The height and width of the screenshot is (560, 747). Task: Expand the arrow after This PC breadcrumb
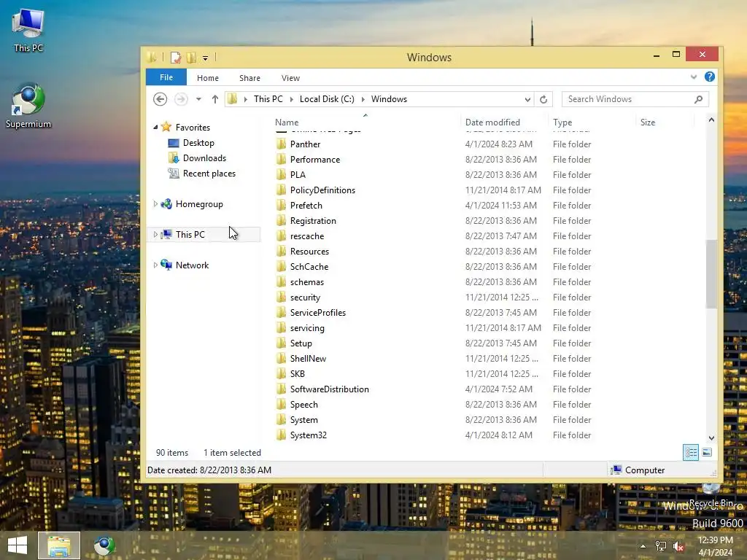(x=291, y=99)
